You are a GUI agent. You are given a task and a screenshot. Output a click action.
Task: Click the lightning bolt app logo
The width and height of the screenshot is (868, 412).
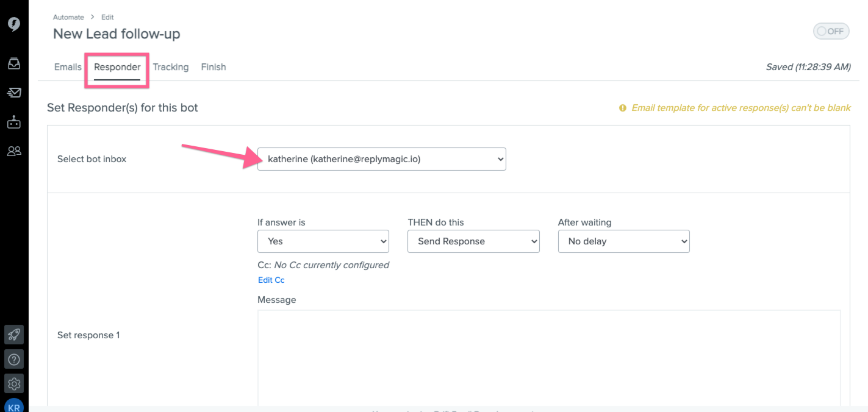13,24
